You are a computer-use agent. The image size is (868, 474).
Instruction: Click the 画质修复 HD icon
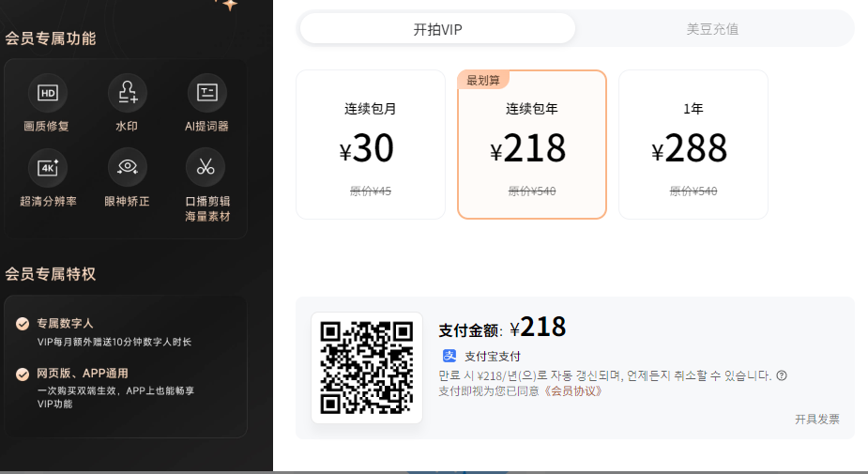pos(47,92)
